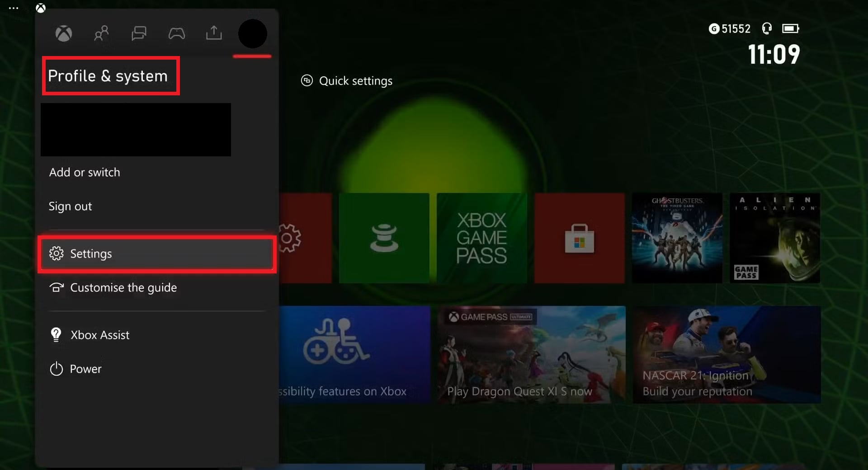Open Xbox Assist help entry

pos(157,335)
